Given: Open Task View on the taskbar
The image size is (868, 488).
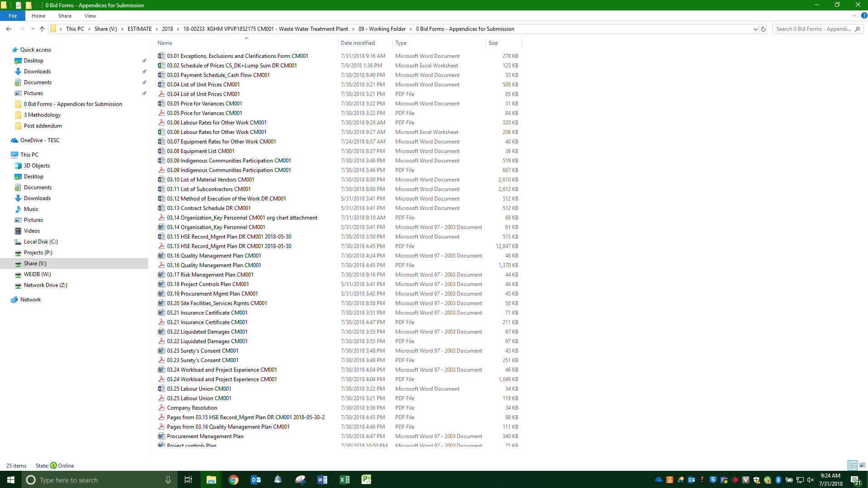Looking at the screenshot, I should point(188,480).
